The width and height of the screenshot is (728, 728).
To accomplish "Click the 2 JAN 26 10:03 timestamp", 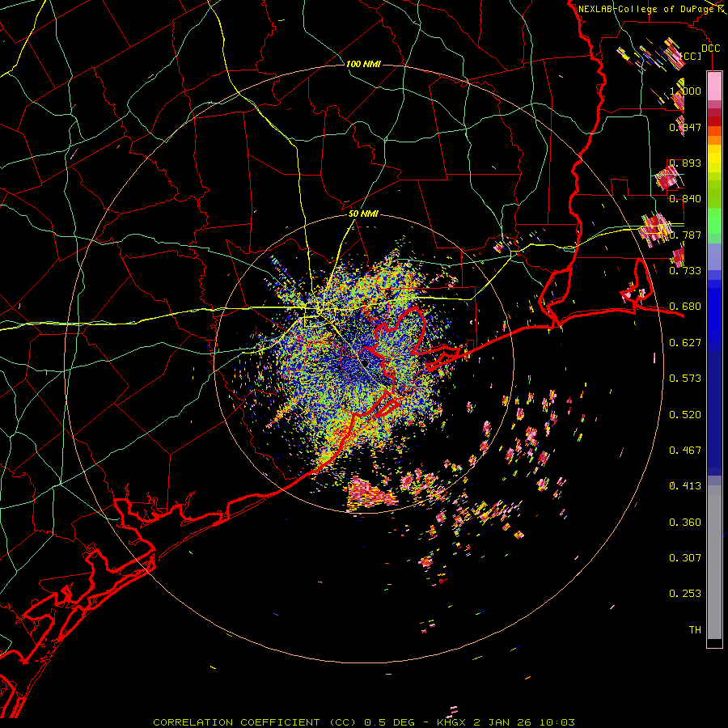I will click(x=524, y=722).
